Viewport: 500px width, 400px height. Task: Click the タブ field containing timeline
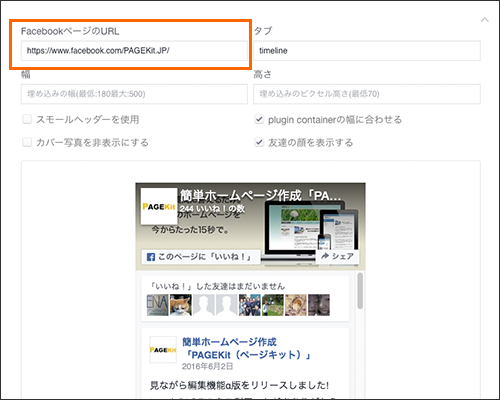pos(367,51)
